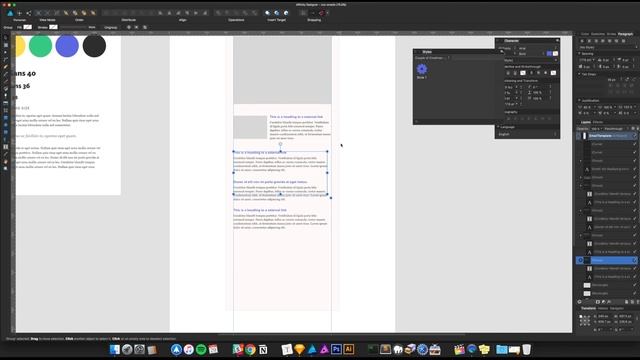The width and height of the screenshot is (640, 360).
Task: Switch to the Navigator tab
Action: click(617, 308)
